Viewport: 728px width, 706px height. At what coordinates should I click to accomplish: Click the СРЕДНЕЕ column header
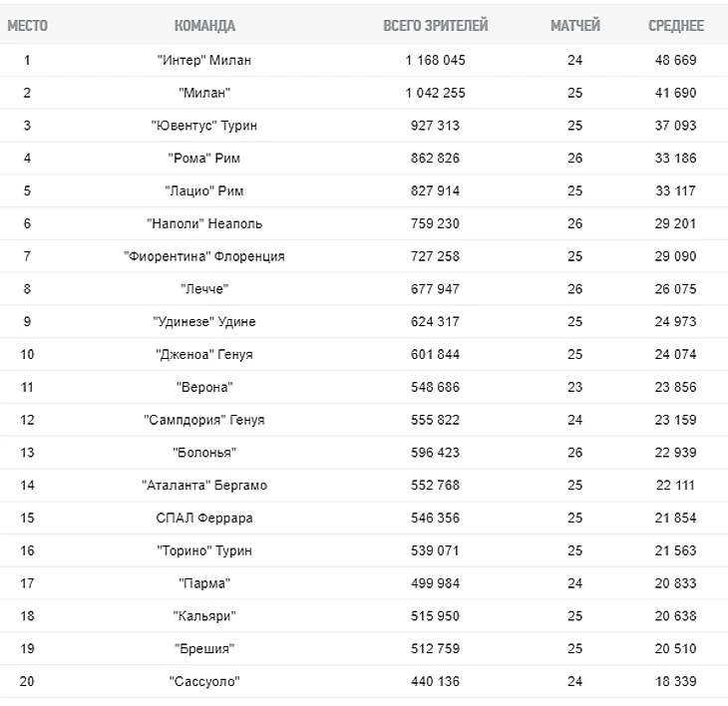(x=676, y=26)
